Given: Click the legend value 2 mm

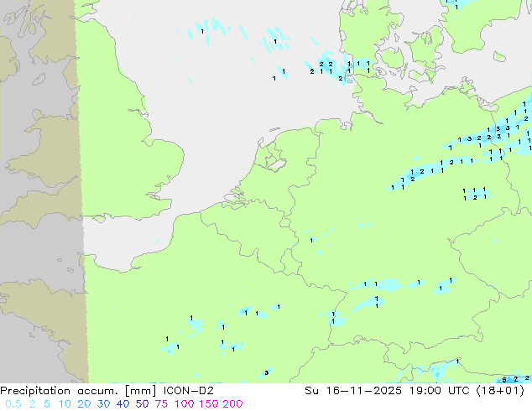Looking at the screenshot, I should point(32,404).
